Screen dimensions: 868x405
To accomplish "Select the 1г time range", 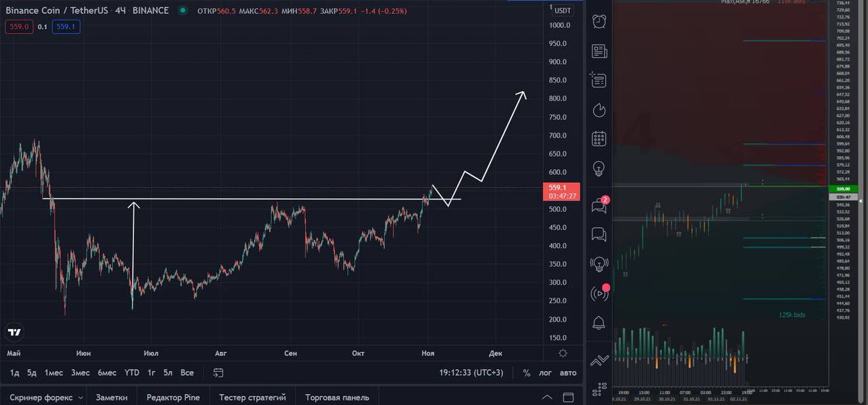I will [152, 372].
